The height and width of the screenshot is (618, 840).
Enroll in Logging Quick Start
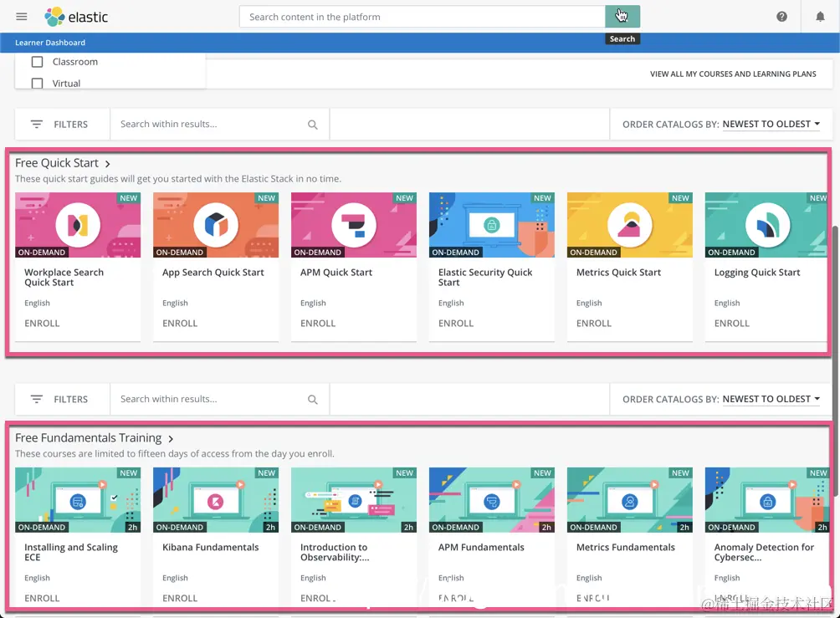732,324
